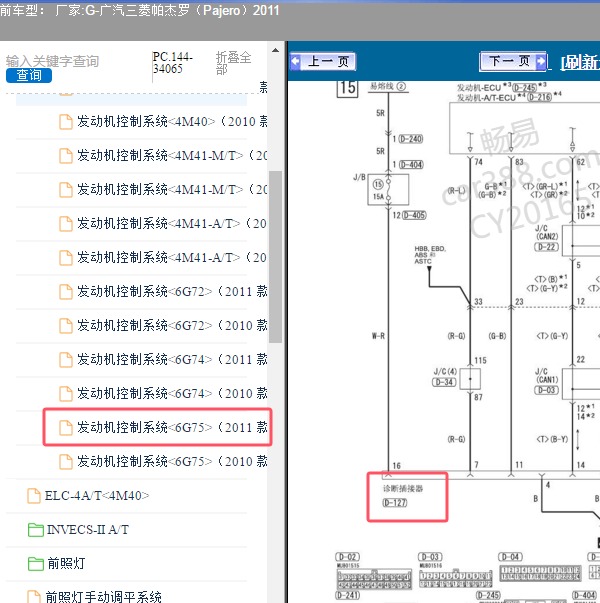Click the PC.144-34065 text
600x603 pixels.
[172, 63]
